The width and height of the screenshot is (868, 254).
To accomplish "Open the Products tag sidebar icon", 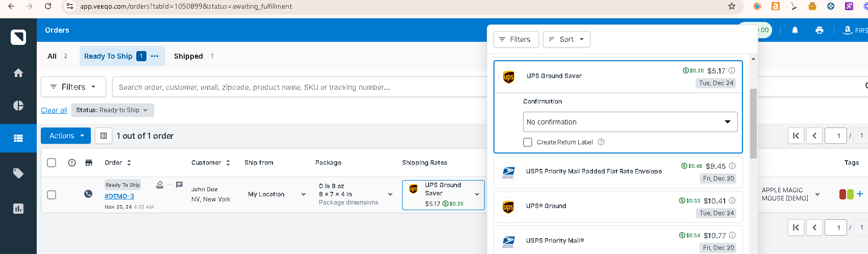I will [x=18, y=173].
